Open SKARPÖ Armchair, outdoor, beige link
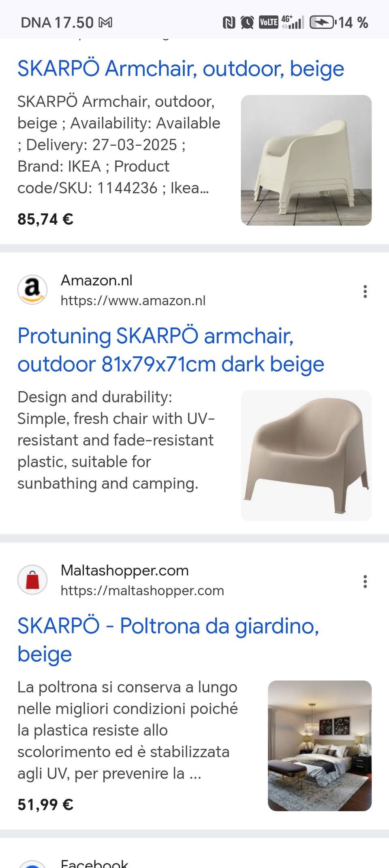The image size is (389, 868). pyautogui.click(x=181, y=68)
